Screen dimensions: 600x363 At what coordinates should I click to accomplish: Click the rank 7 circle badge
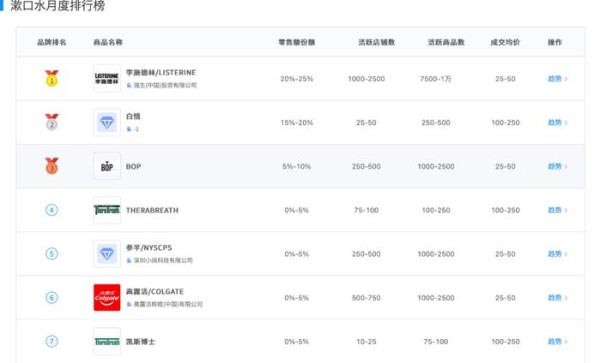(x=52, y=341)
